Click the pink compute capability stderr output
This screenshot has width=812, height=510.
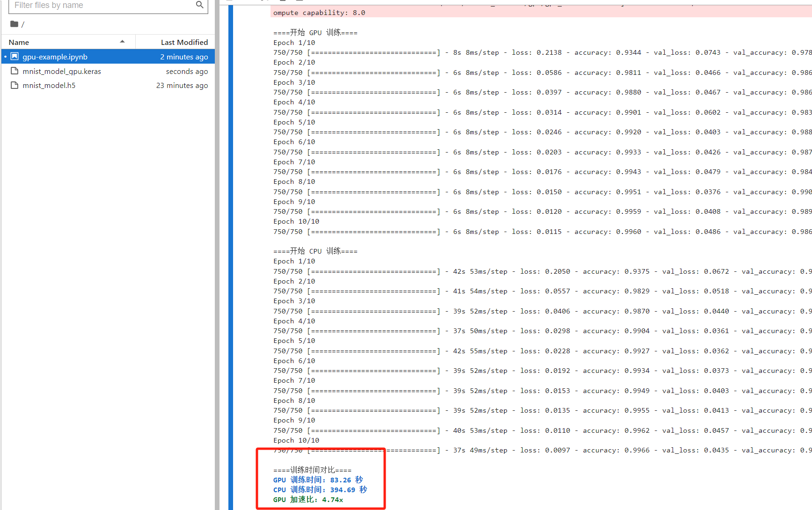[x=541, y=13]
